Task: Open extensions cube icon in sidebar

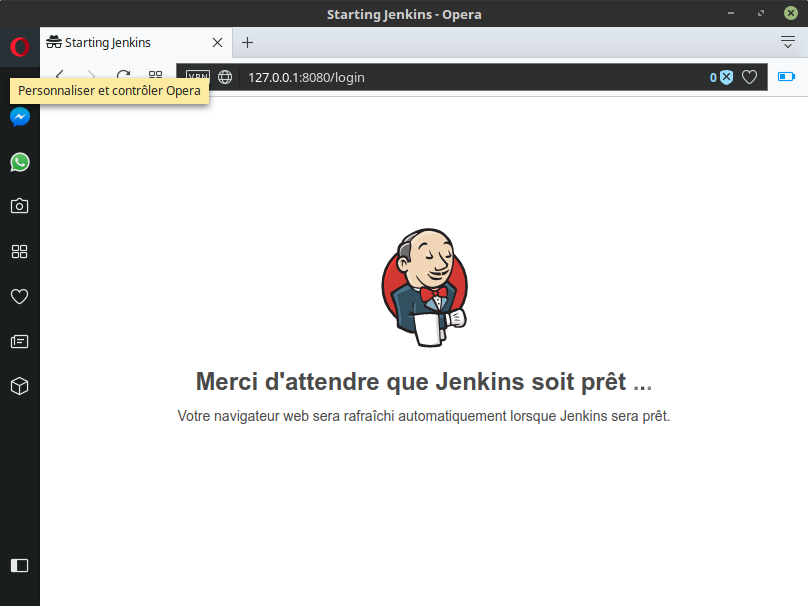Action: [19, 386]
